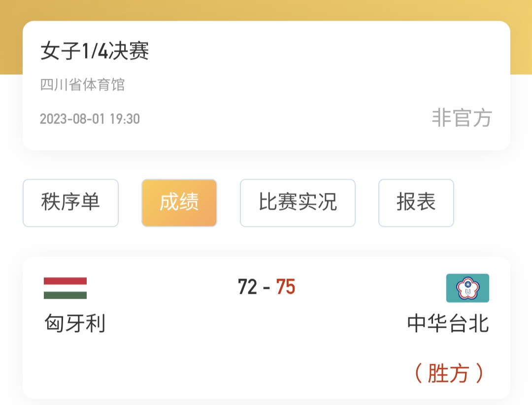Click the red winning score 75
Screen dimensions: 532x405
pos(285,286)
